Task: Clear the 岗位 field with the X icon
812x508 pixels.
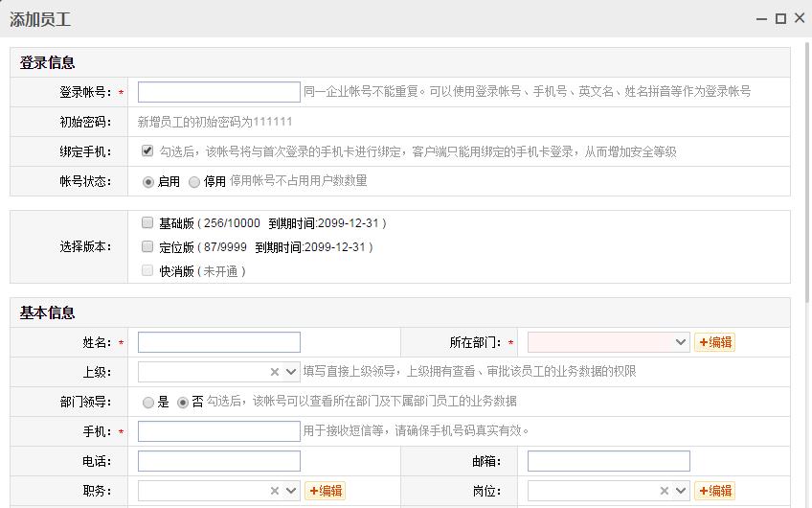Action: pos(665,491)
